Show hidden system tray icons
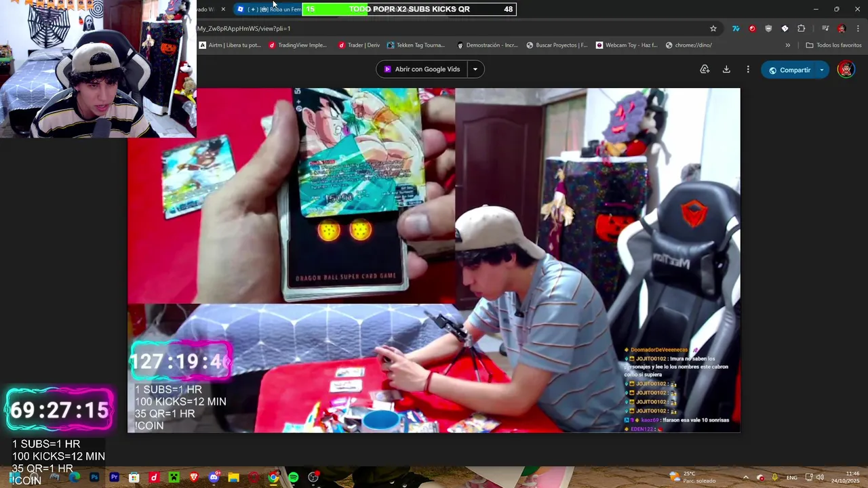The height and width of the screenshot is (488, 868). pos(746,477)
